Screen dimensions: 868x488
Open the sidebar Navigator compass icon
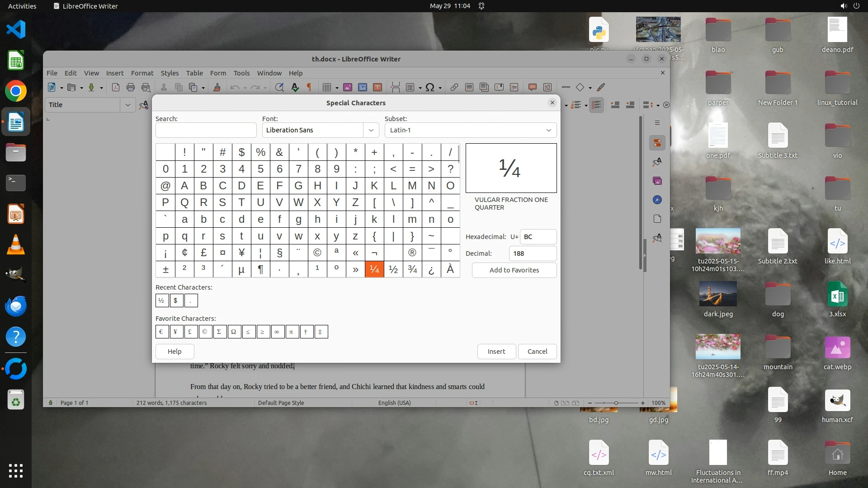tap(657, 200)
